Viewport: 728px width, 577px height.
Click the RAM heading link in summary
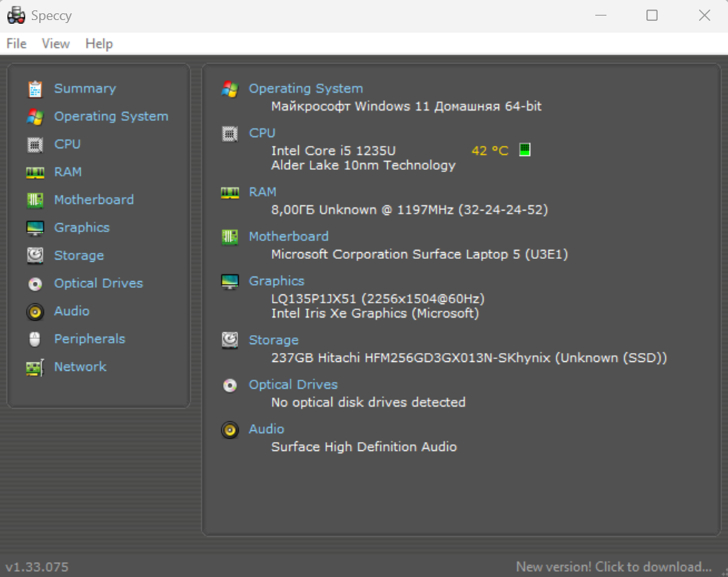[262, 192]
